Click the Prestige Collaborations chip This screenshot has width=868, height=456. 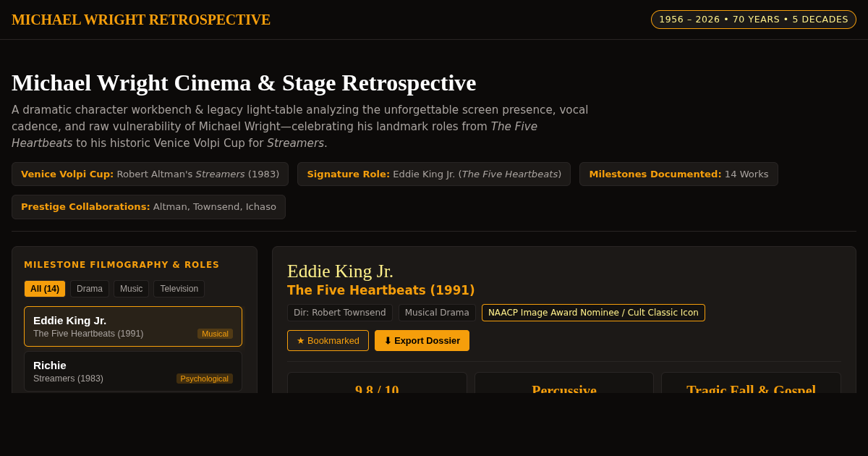click(148, 206)
